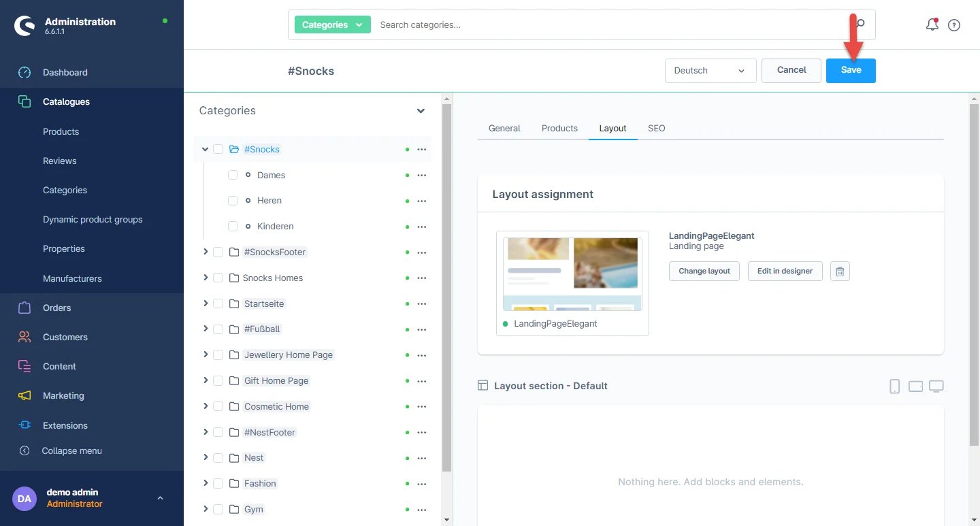Collapse the #Snocks category tree
This screenshot has height=526, width=980.
205,149
